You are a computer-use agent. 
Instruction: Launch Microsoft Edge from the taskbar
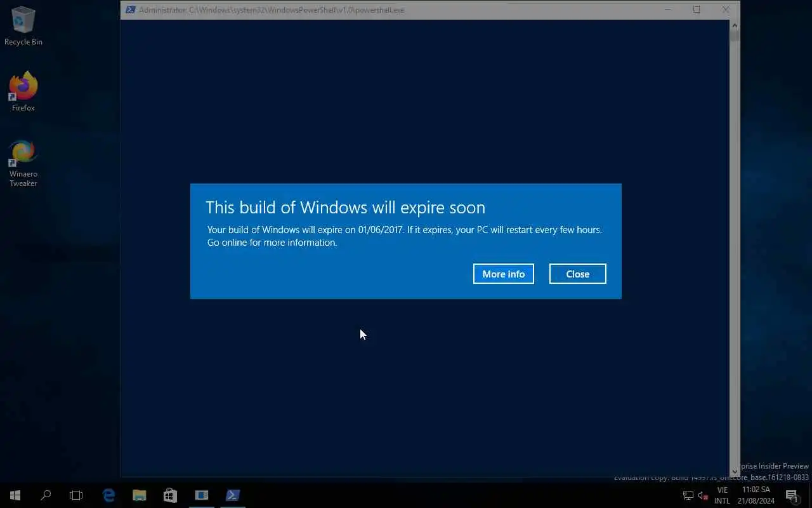pyautogui.click(x=108, y=495)
